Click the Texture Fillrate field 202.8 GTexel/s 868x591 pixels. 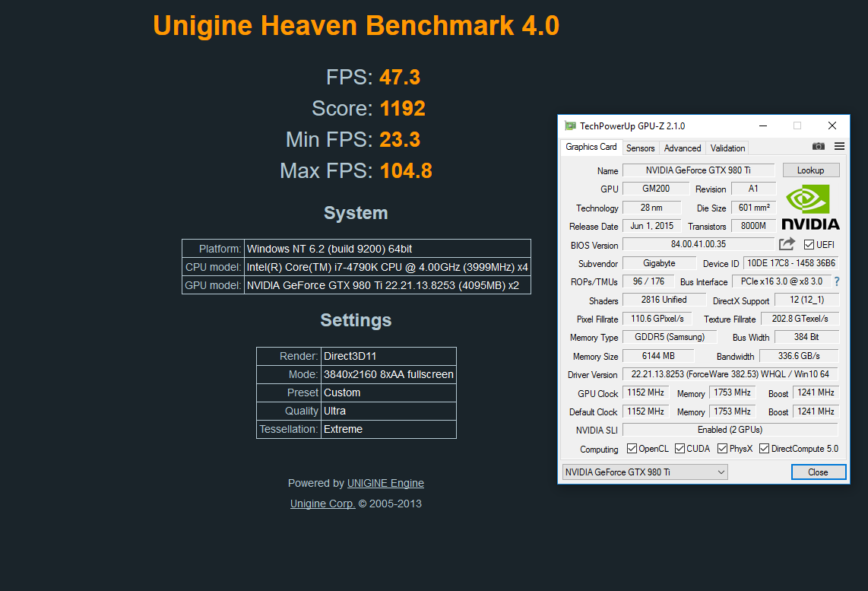[800, 319]
